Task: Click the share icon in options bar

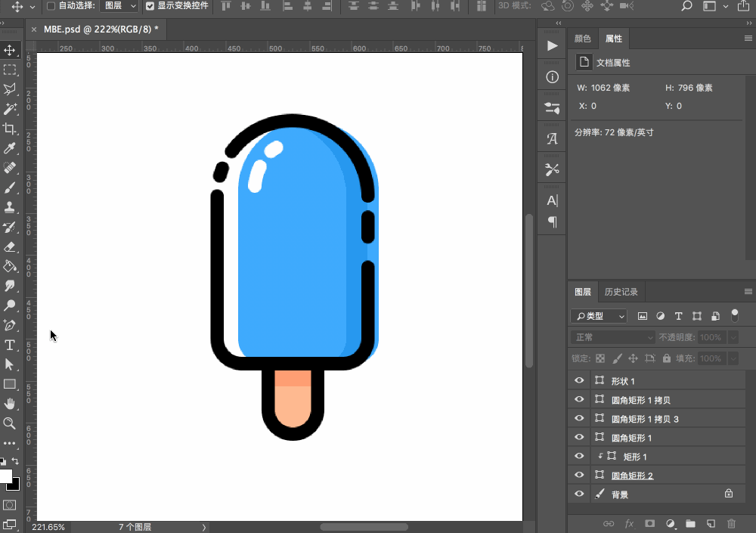Action: click(743, 6)
